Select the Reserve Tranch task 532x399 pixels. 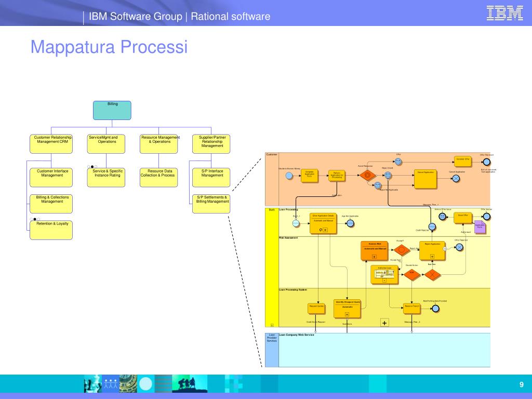point(411,308)
